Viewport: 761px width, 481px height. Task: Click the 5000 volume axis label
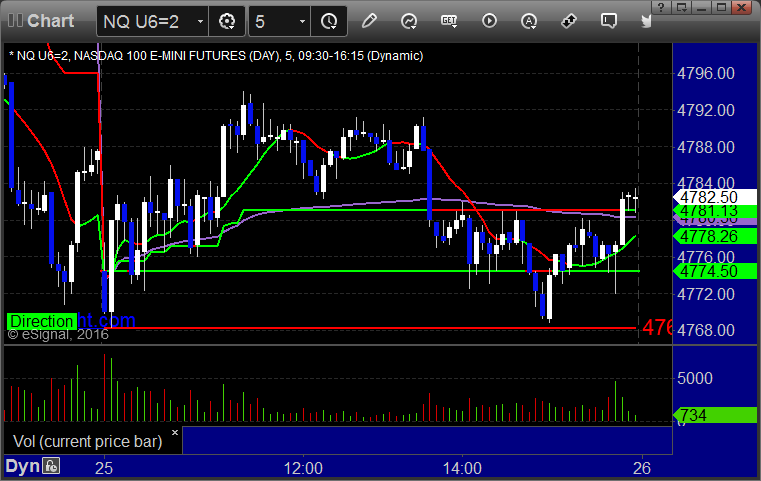tap(695, 378)
